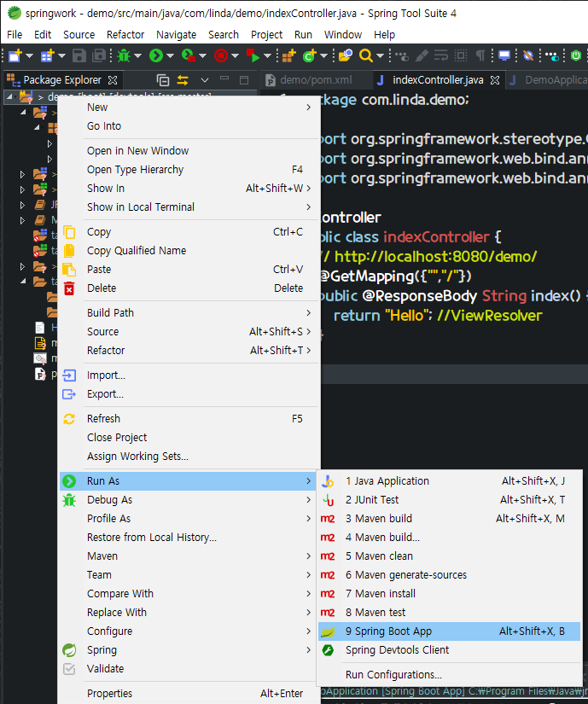Click the New Java Package toolbar icon
Image resolution: width=588 pixels, height=704 pixels.
click(289, 55)
